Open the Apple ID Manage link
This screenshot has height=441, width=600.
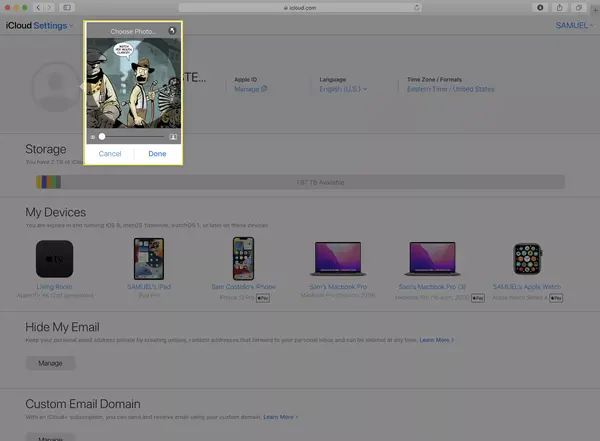click(x=251, y=89)
